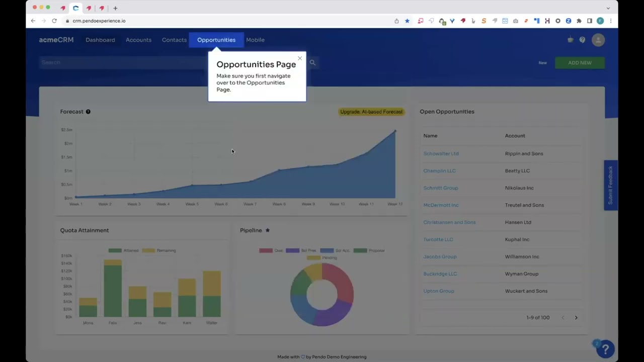Click the Forecast help question icon
Screen dimensions: 644x362
pos(88,112)
